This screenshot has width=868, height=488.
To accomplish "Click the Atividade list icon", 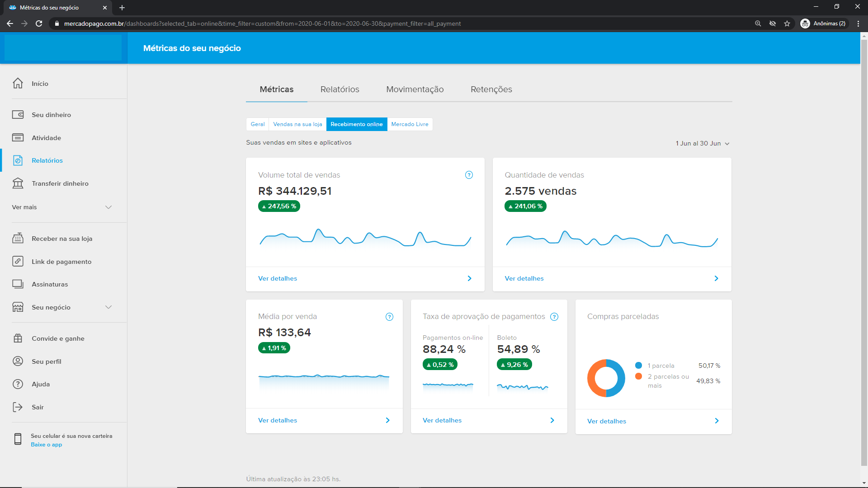I will 18,137.
